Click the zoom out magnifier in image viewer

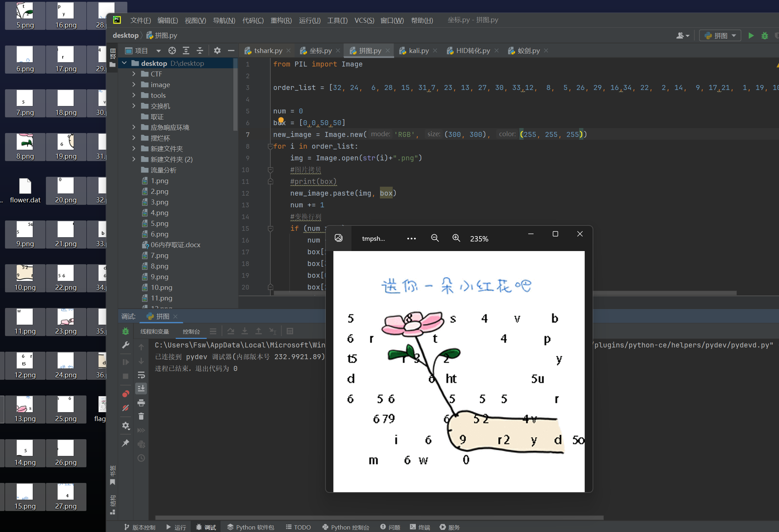[435, 238]
